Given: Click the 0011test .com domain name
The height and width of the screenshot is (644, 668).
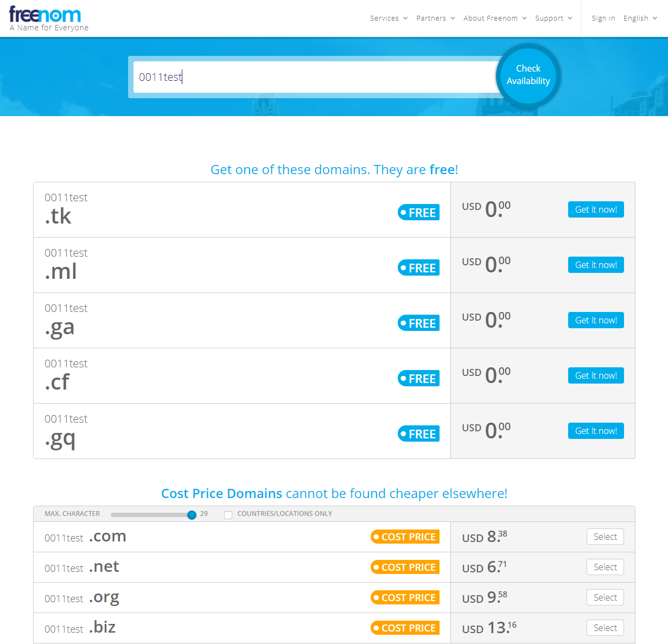Looking at the screenshot, I should 85,537.
